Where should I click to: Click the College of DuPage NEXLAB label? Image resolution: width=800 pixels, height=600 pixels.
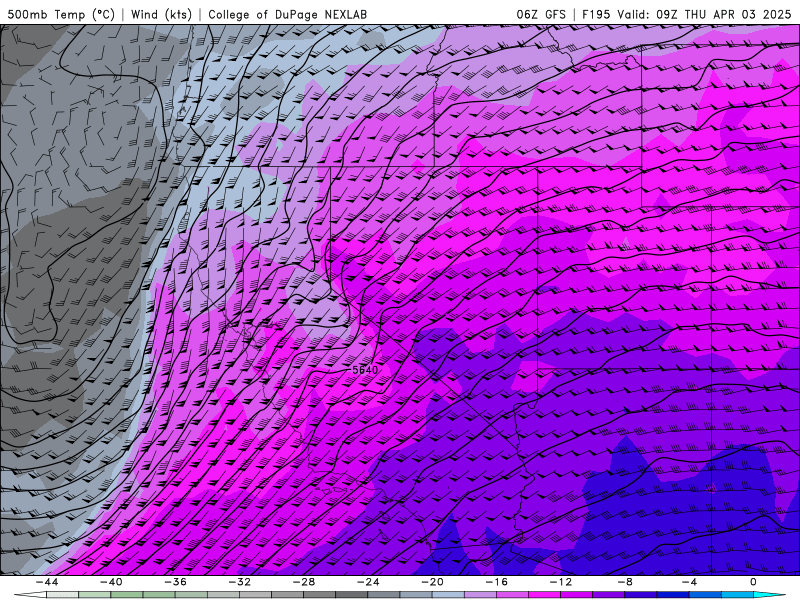click(x=287, y=14)
